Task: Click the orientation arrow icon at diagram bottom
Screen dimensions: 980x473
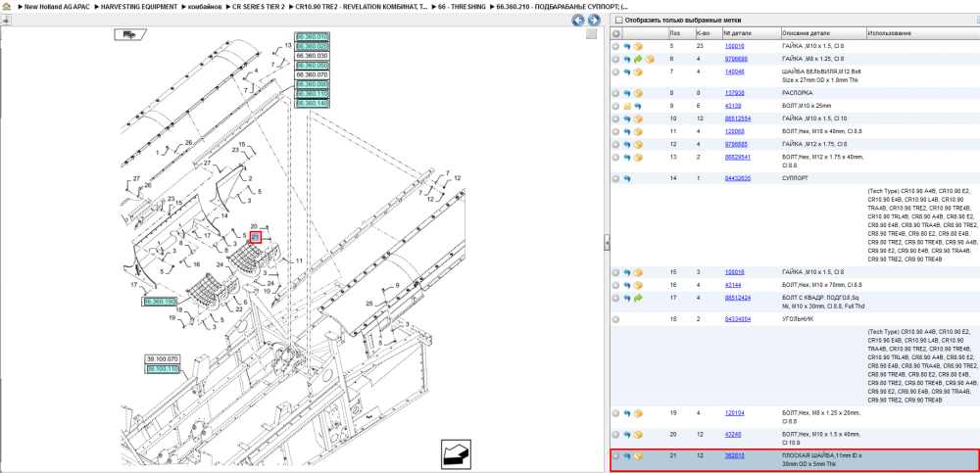Action: 455,453
